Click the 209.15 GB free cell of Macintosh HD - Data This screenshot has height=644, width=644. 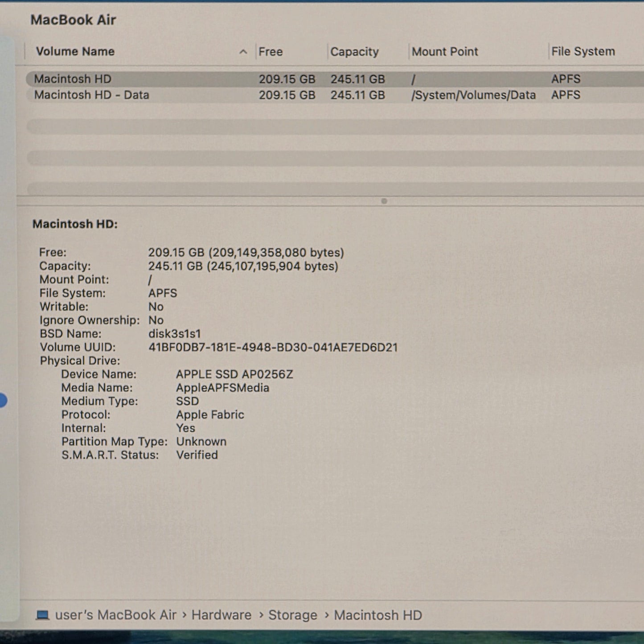[x=287, y=95]
